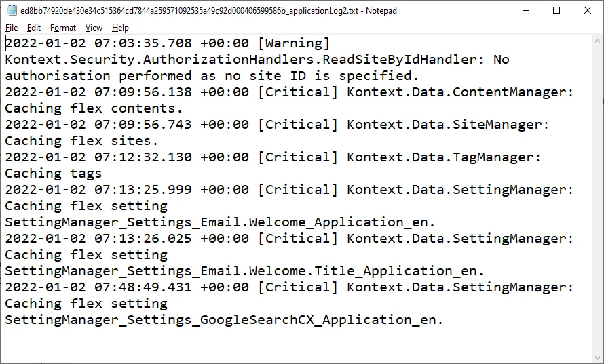Open the View menu
This screenshot has width=604, height=364.
coord(94,28)
